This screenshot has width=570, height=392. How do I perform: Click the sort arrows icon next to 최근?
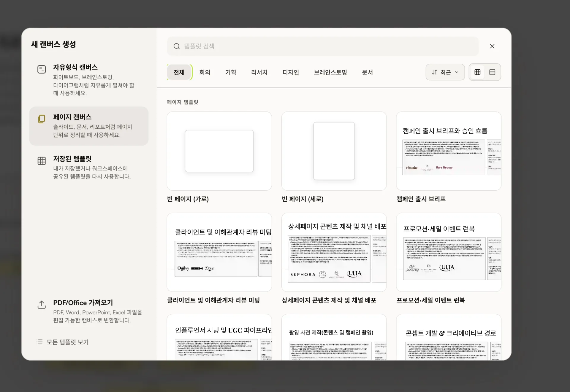click(x=434, y=72)
